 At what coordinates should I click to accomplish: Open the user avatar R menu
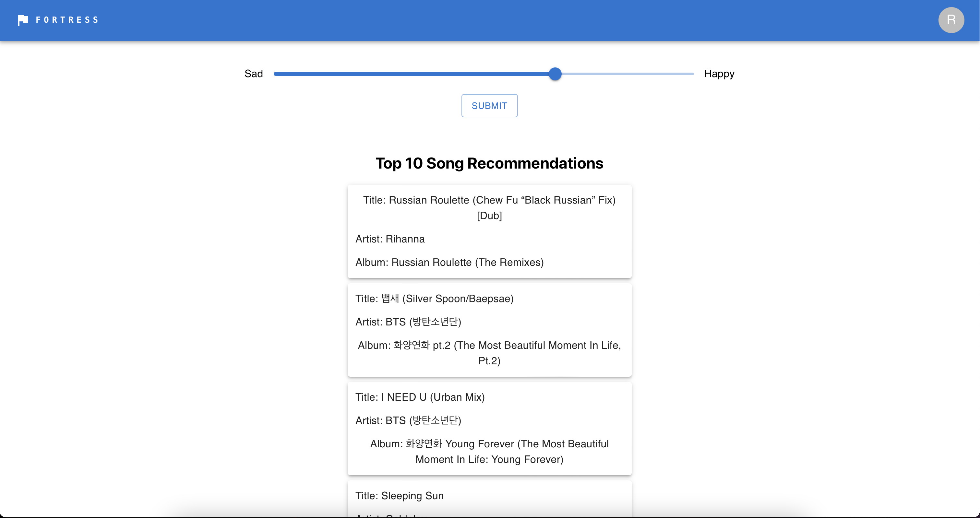coord(951,20)
